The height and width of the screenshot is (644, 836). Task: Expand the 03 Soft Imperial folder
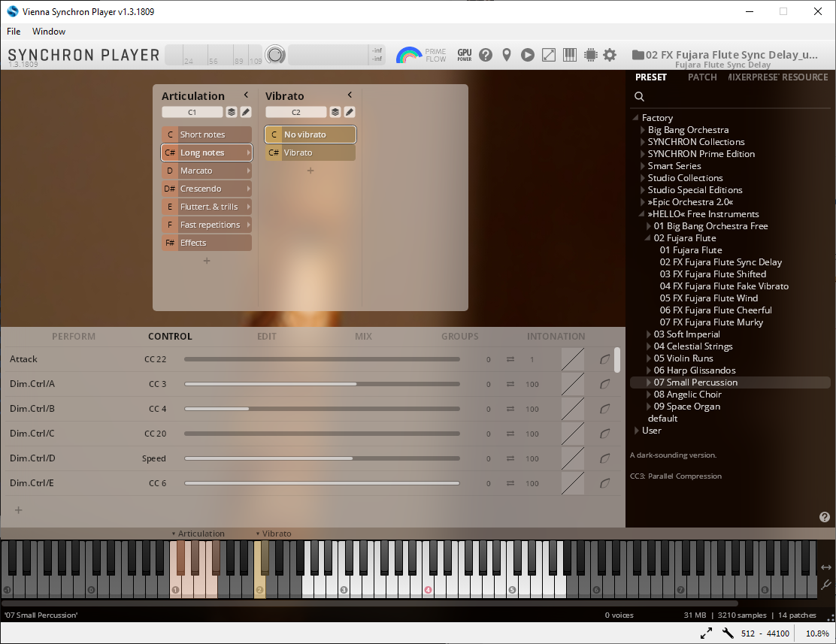click(x=648, y=334)
